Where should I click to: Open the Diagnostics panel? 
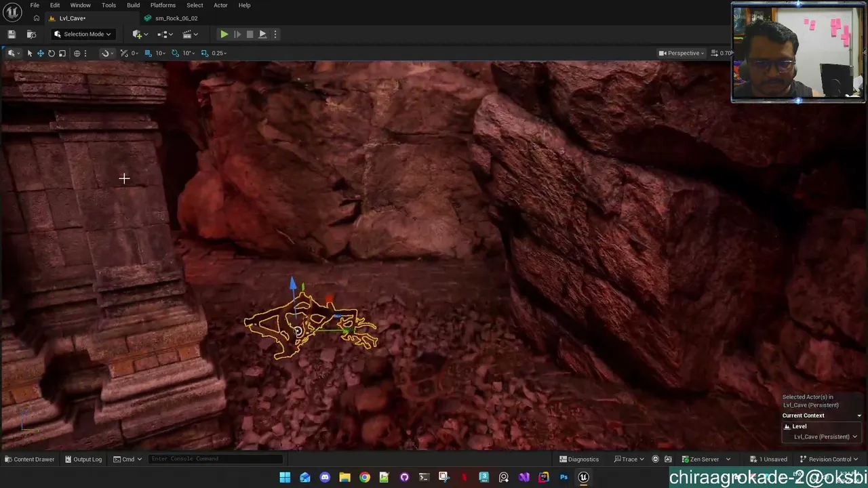coord(579,459)
